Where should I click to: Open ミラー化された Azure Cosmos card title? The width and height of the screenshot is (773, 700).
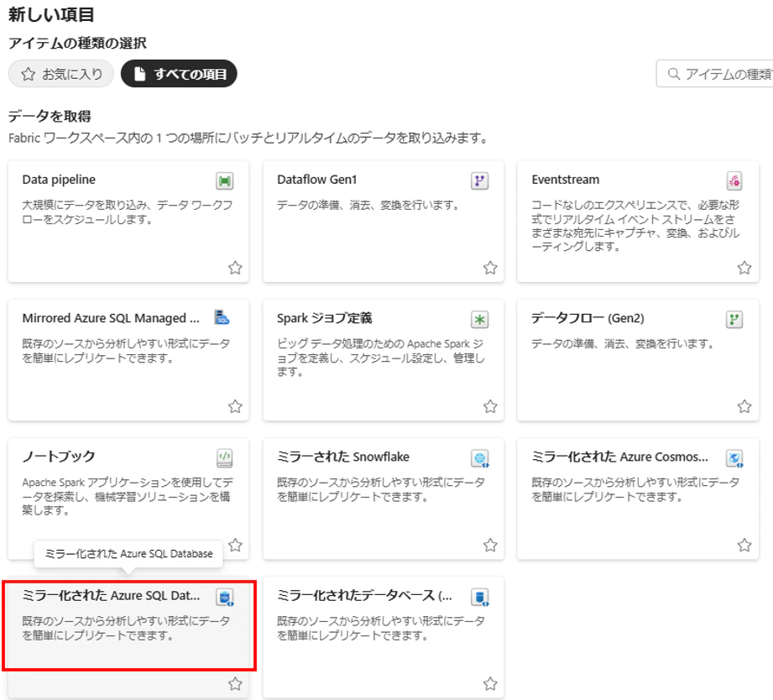click(x=619, y=457)
